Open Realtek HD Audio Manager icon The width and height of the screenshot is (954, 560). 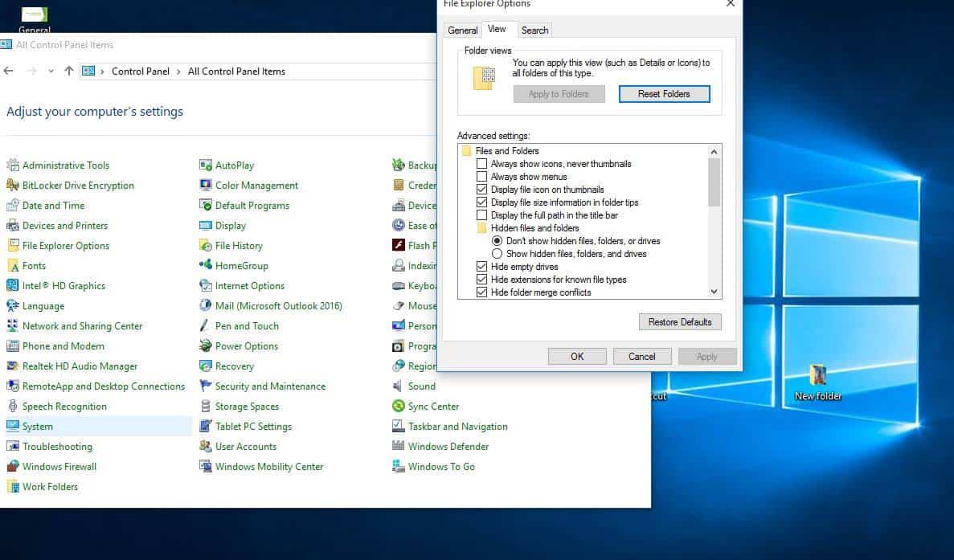[x=13, y=366]
